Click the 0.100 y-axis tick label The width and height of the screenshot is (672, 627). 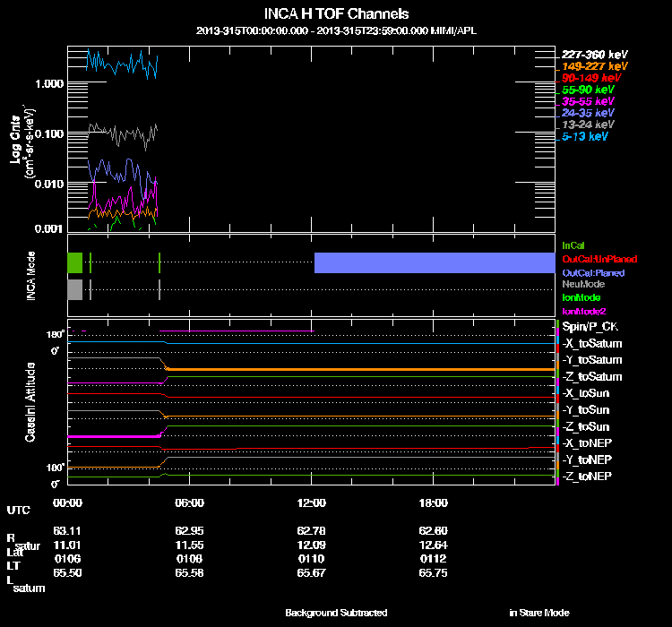click(x=49, y=133)
